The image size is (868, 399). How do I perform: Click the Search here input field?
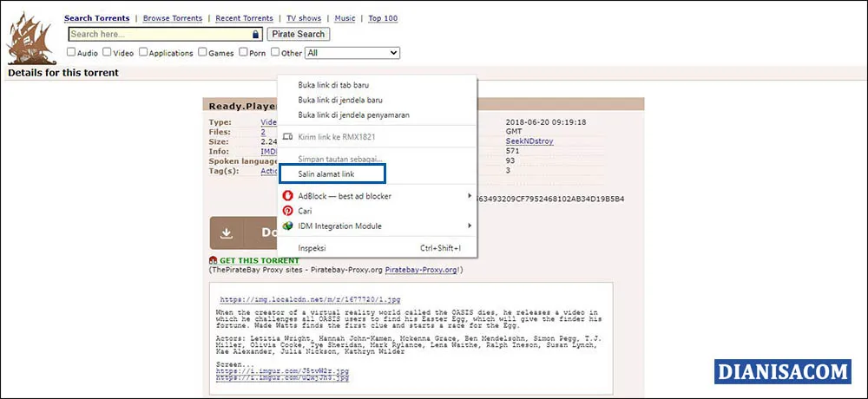[165, 34]
